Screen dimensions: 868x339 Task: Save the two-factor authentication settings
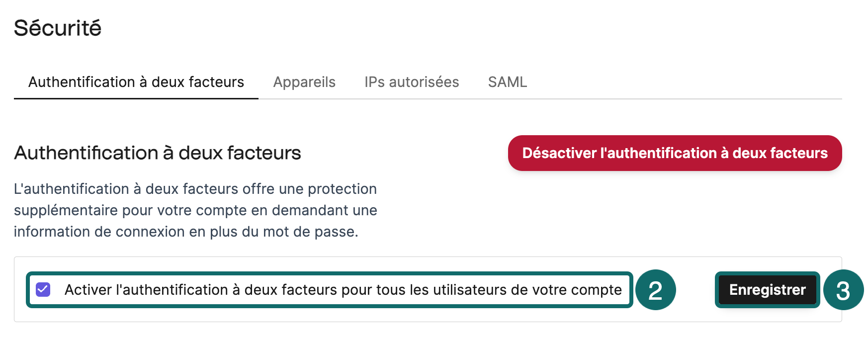pos(767,290)
